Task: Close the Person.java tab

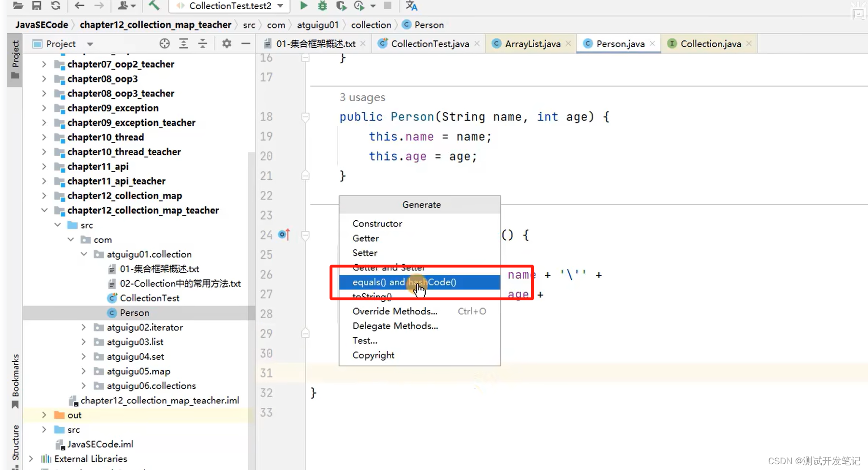Action: (x=652, y=43)
